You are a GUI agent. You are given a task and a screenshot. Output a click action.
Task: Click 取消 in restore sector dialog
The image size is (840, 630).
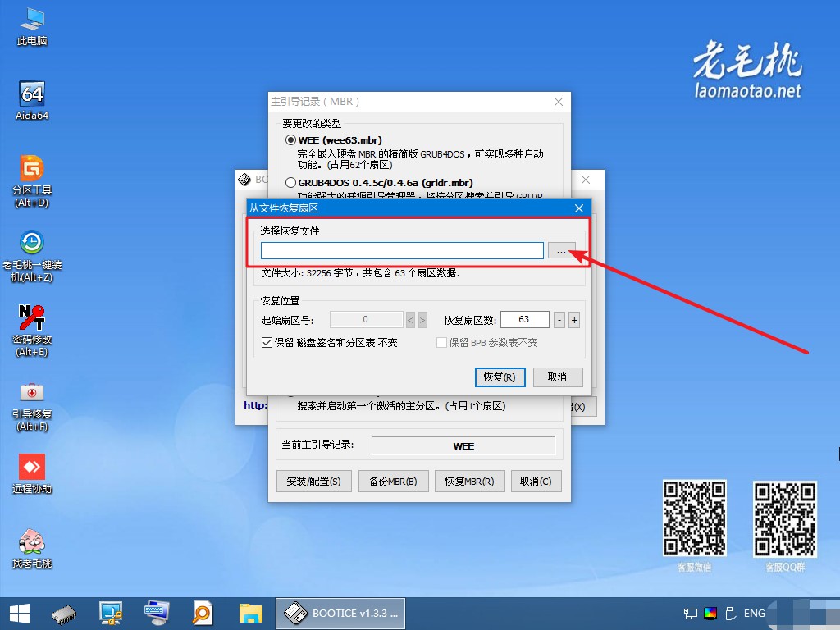pos(558,377)
